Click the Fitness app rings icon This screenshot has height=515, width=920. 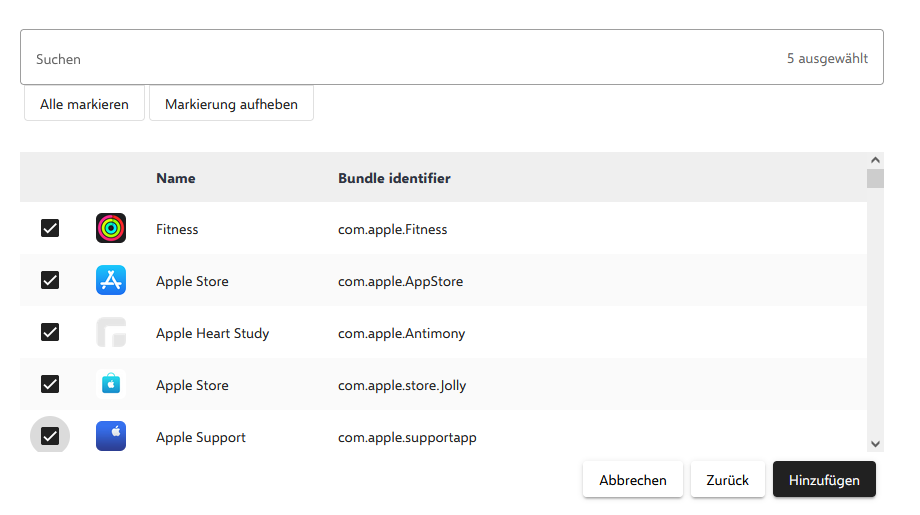(x=111, y=229)
